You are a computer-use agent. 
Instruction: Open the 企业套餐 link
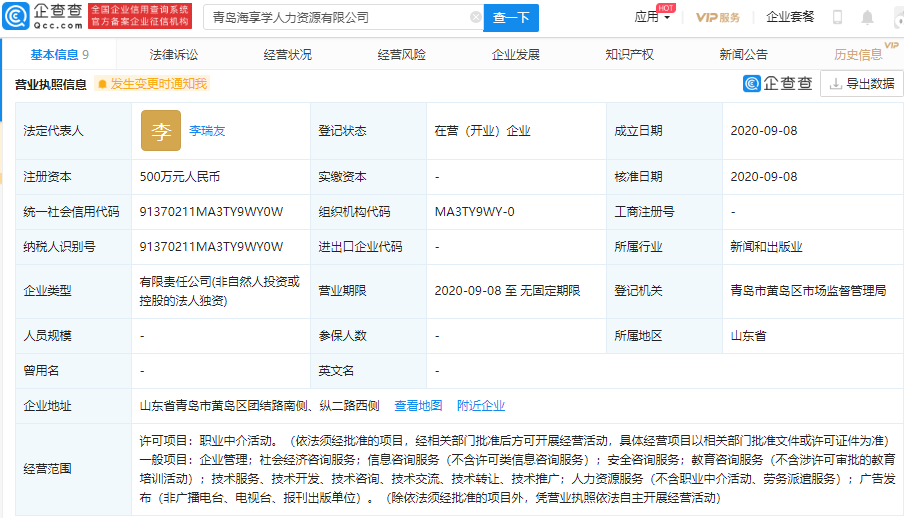pyautogui.click(x=790, y=17)
